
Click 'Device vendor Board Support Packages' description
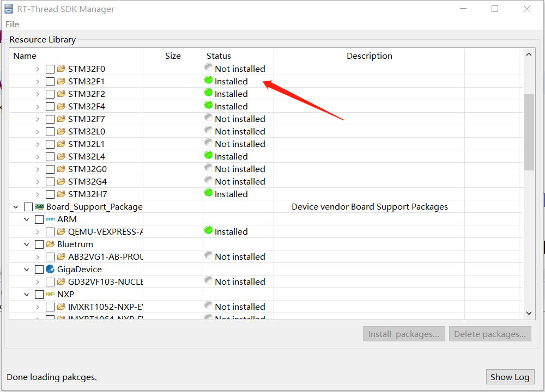pos(370,207)
